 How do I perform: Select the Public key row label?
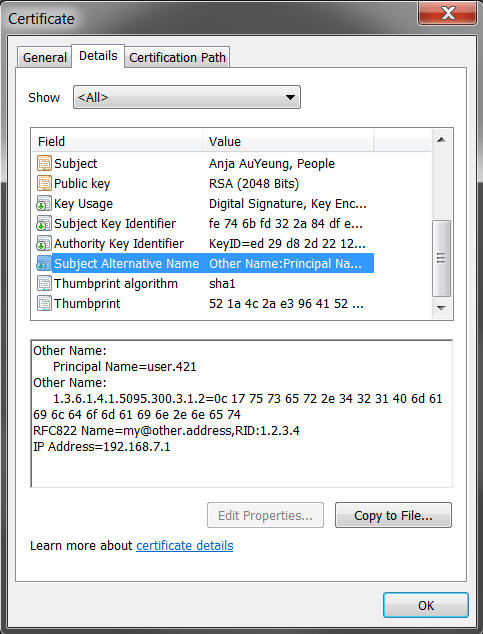(x=82, y=184)
